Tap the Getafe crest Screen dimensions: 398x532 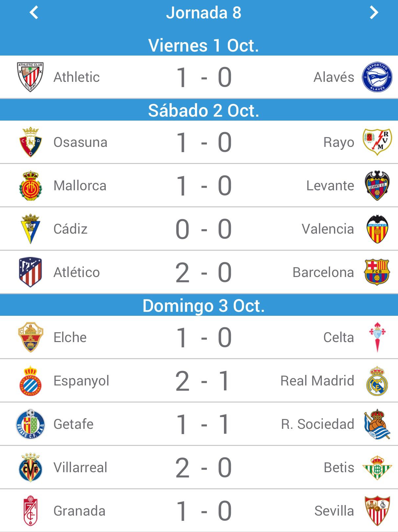tap(31, 424)
